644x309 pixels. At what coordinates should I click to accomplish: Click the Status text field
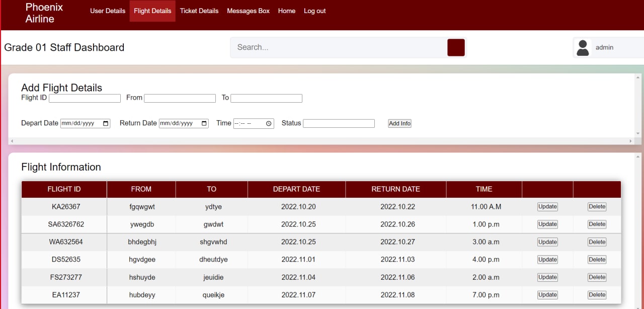point(339,123)
